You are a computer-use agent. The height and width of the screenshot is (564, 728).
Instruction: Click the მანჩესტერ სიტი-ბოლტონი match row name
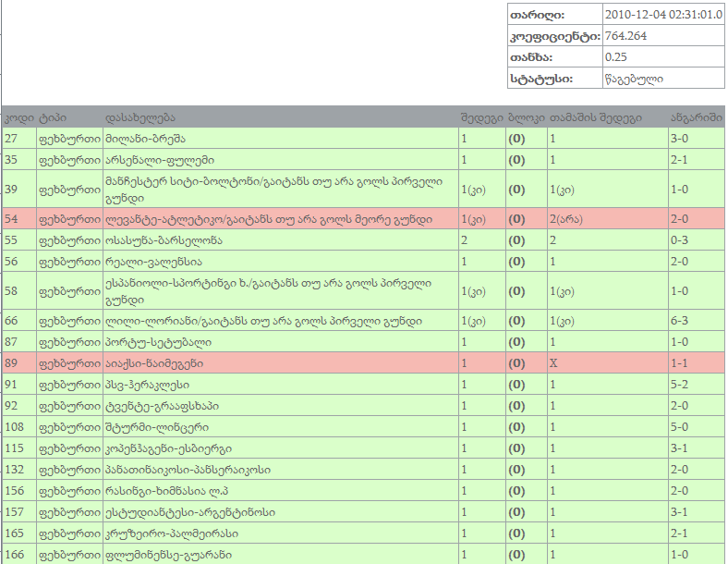pyautogui.click(x=274, y=190)
